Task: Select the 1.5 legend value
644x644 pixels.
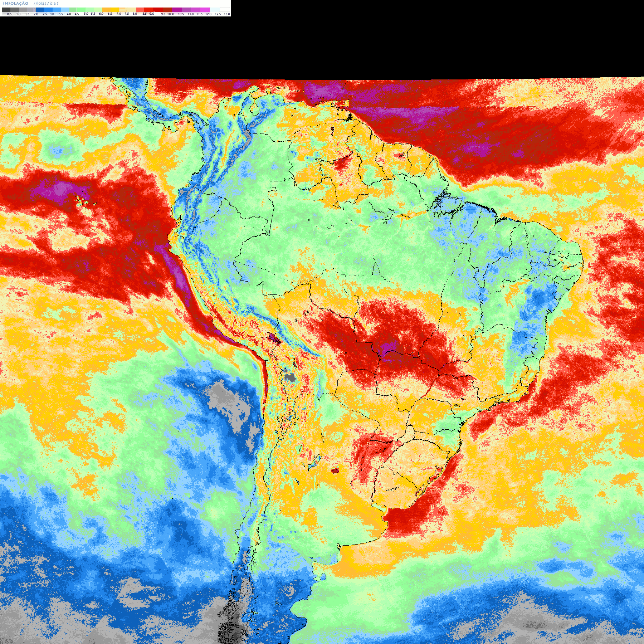Action: coord(27,14)
